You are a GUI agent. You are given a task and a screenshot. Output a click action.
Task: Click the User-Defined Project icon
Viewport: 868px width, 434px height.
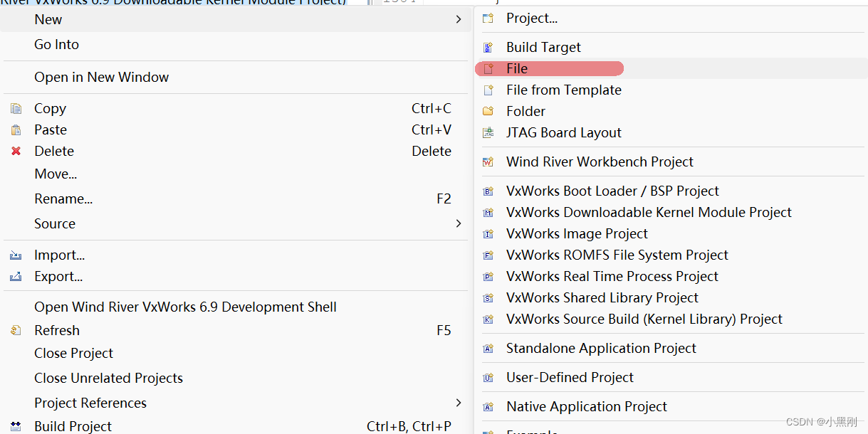click(488, 378)
